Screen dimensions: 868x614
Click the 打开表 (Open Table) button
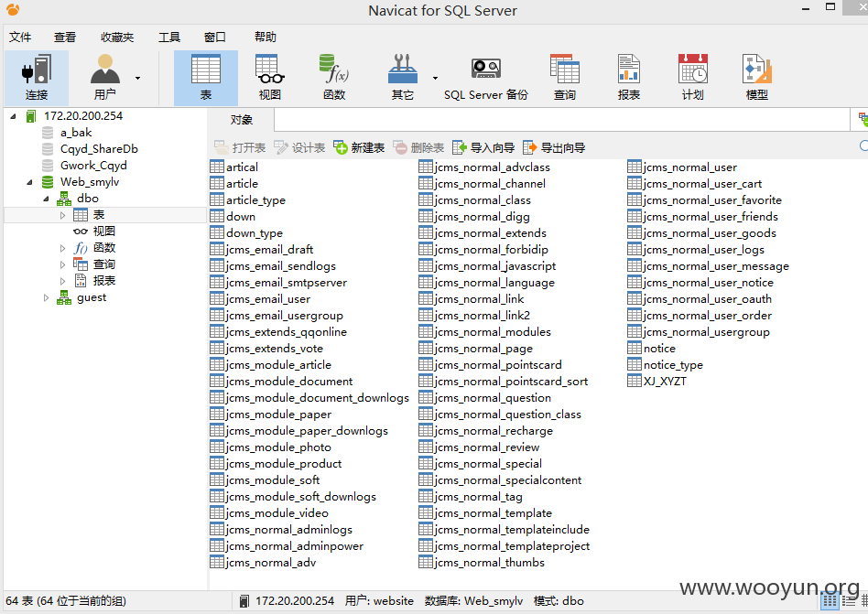[x=240, y=147]
